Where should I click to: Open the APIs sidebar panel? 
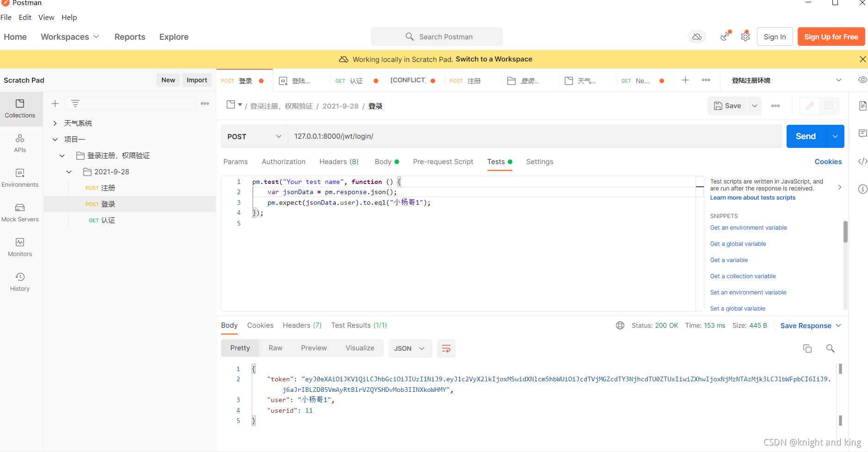tap(20, 143)
